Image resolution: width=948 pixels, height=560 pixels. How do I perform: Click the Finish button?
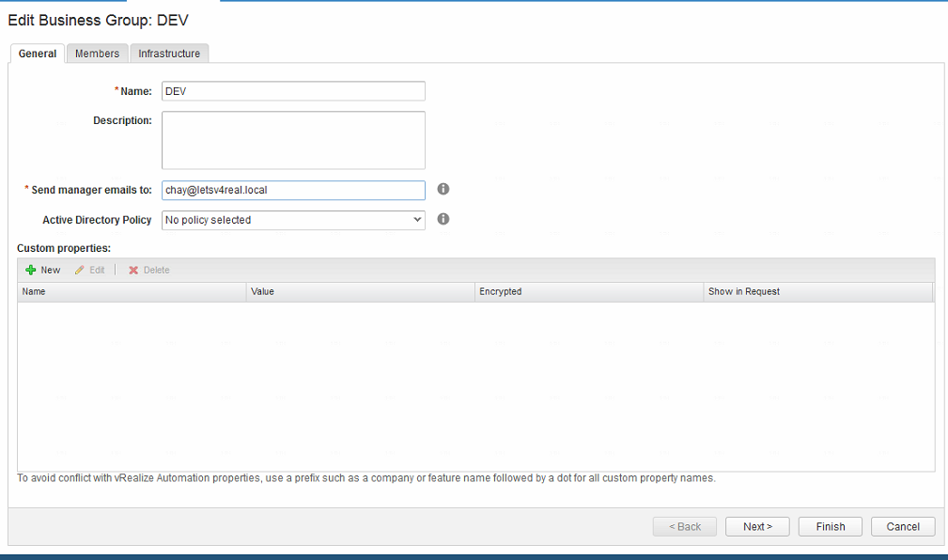pos(831,527)
